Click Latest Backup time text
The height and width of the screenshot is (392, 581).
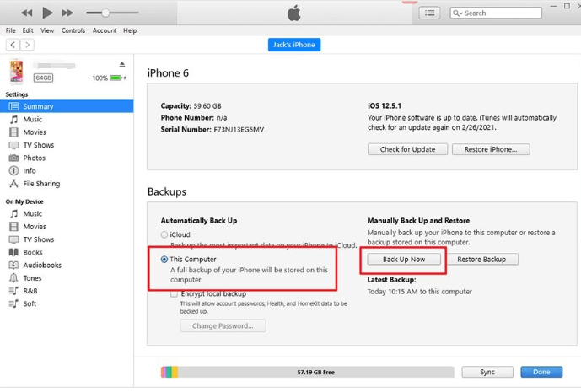coord(419,292)
